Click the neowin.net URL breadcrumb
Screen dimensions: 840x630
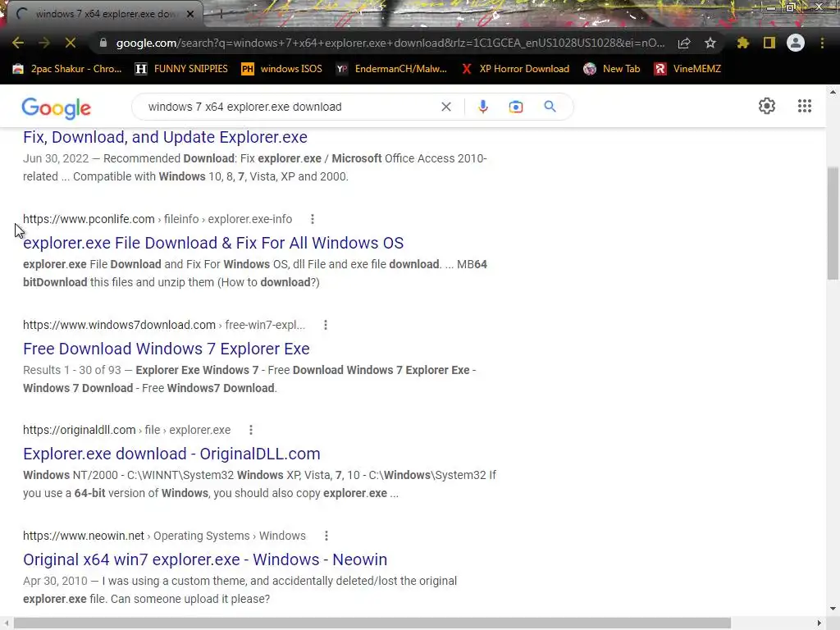click(164, 536)
